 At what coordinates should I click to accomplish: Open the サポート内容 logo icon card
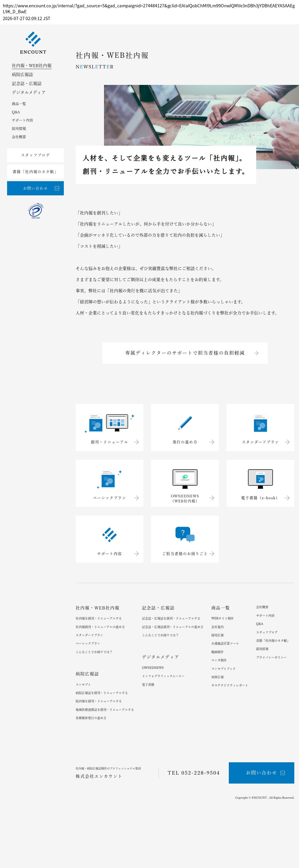[x=109, y=535]
